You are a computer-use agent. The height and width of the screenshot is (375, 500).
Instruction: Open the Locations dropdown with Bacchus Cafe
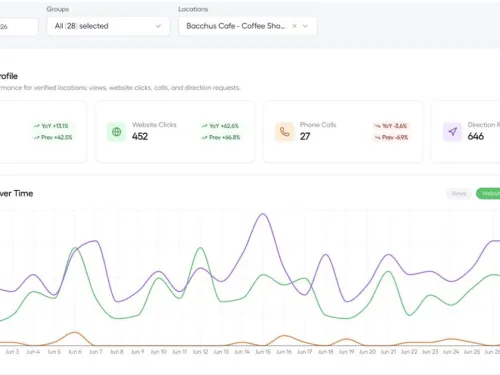click(x=248, y=26)
